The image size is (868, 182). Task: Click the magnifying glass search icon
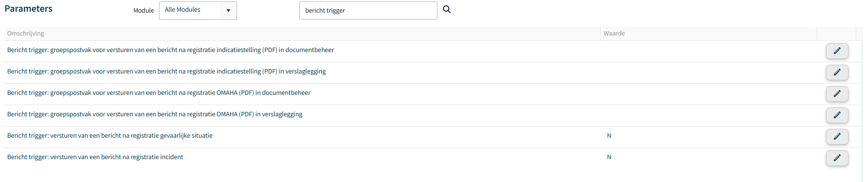tap(447, 9)
